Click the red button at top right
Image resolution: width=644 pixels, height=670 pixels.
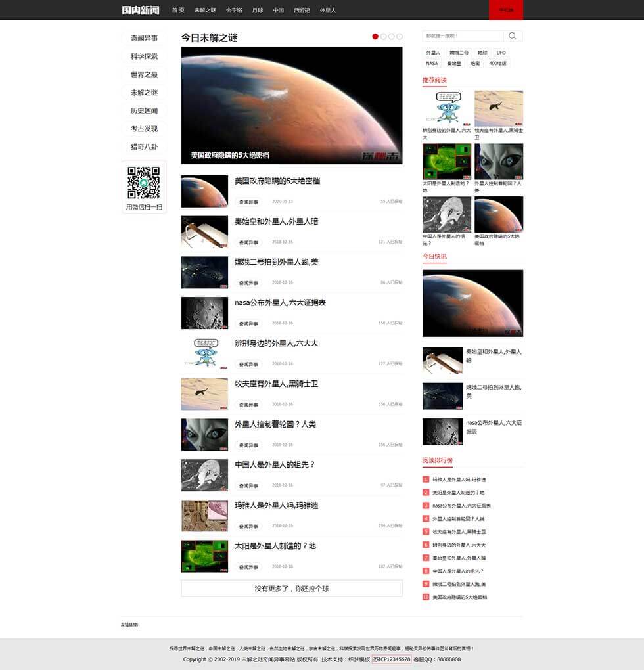pyautogui.click(x=506, y=10)
